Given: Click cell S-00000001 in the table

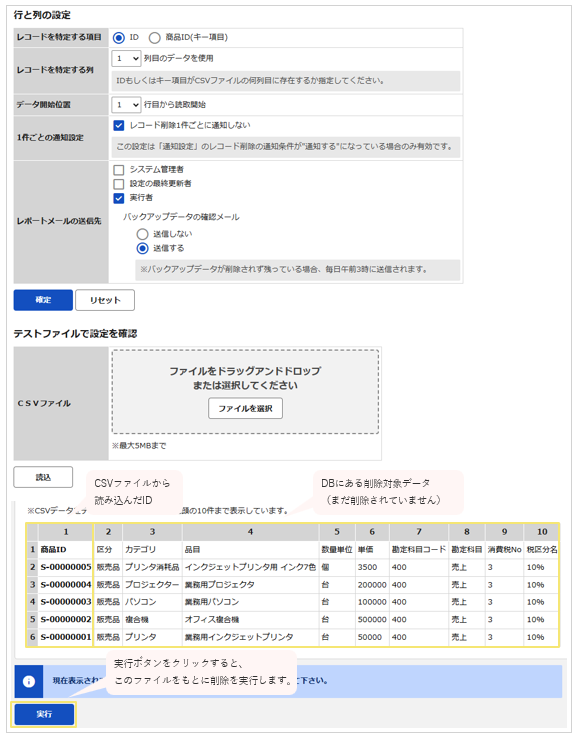Looking at the screenshot, I should [x=66, y=637].
